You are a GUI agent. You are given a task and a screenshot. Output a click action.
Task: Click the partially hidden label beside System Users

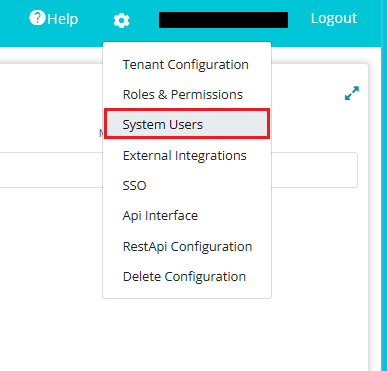(x=101, y=133)
